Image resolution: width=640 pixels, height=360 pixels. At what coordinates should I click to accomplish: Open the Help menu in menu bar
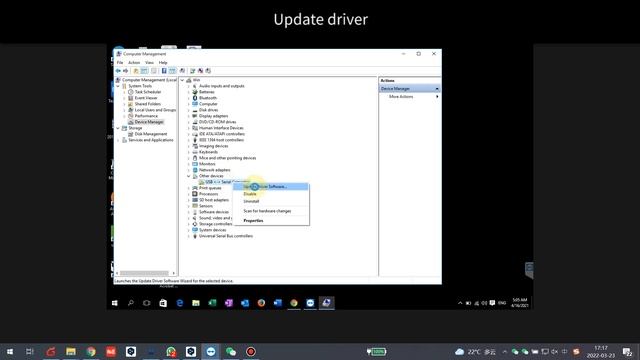pos(163,62)
